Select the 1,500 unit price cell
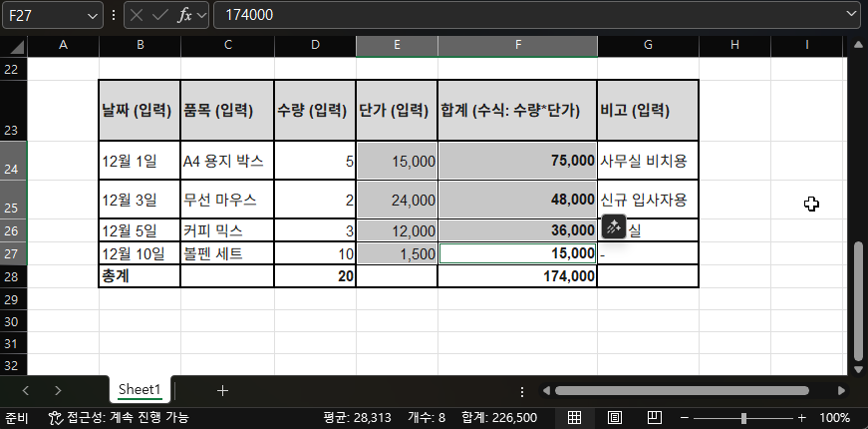This screenshot has width=868, height=429. coord(397,253)
